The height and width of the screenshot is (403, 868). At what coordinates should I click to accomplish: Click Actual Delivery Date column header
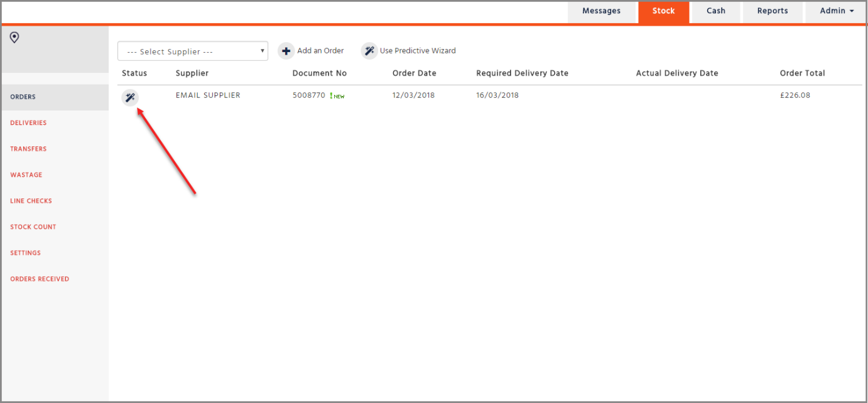677,73
